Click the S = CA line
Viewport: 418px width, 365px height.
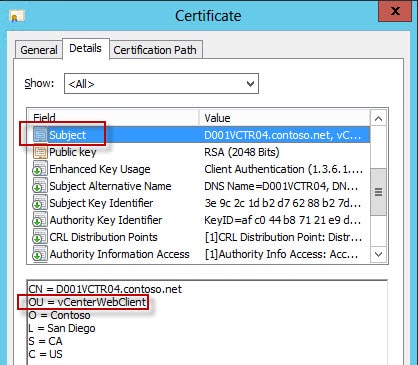(x=45, y=341)
